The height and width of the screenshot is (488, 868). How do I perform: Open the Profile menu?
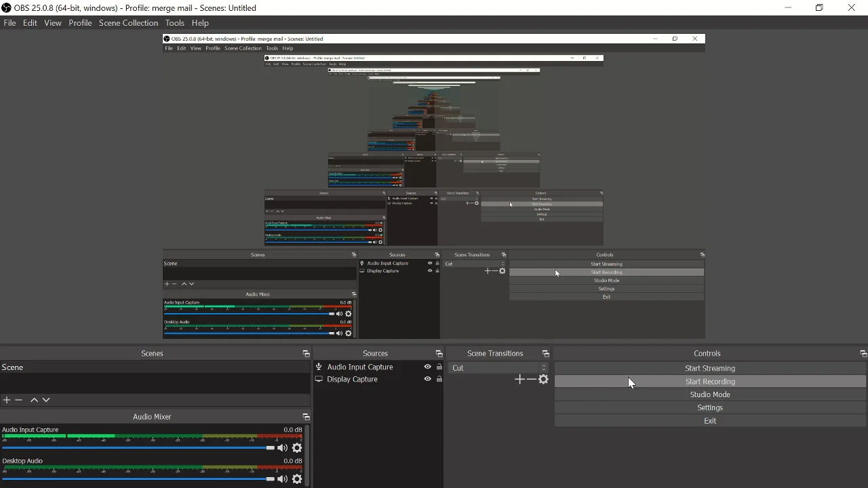coord(80,22)
